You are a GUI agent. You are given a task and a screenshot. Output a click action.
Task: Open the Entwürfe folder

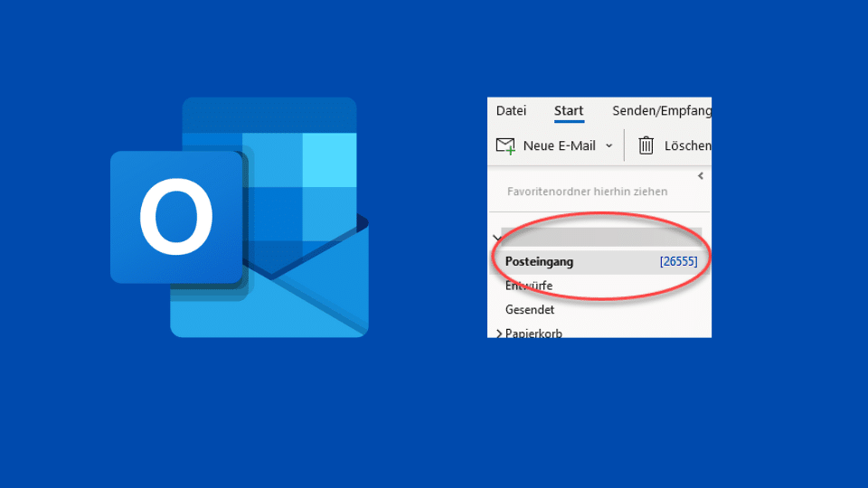[x=529, y=286]
